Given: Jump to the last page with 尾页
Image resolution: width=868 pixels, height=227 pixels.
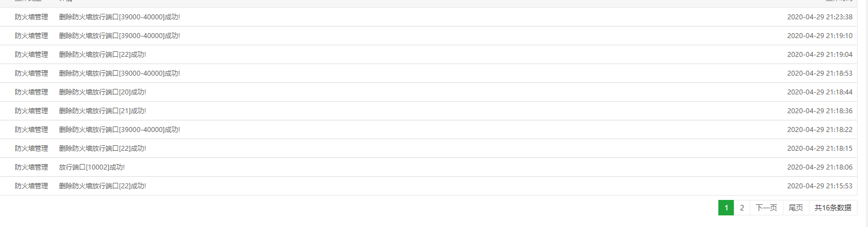Looking at the screenshot, I should (x=796, y=208).
